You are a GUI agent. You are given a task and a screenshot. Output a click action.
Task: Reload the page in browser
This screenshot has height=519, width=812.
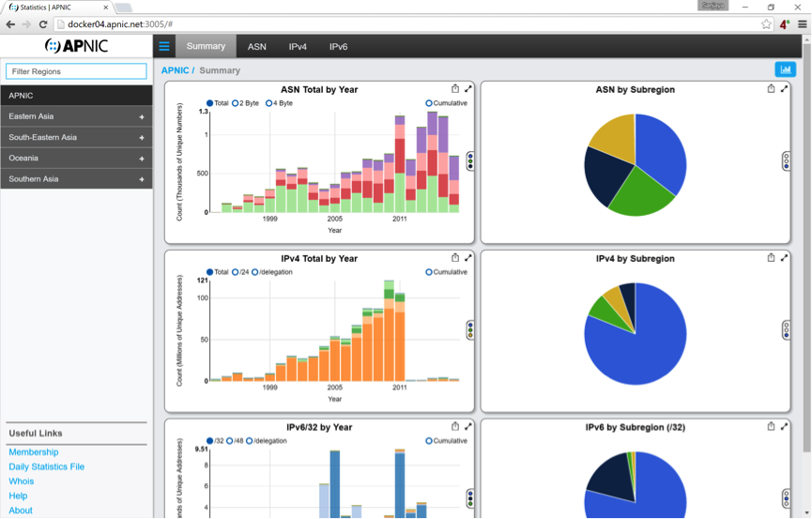(43, 24)
